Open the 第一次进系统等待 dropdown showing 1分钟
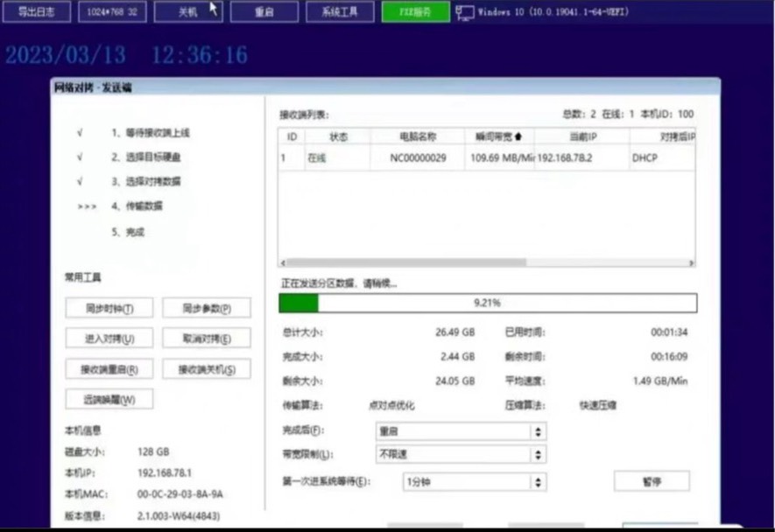This screenshot has width=775, height=532. pos(474,481)
